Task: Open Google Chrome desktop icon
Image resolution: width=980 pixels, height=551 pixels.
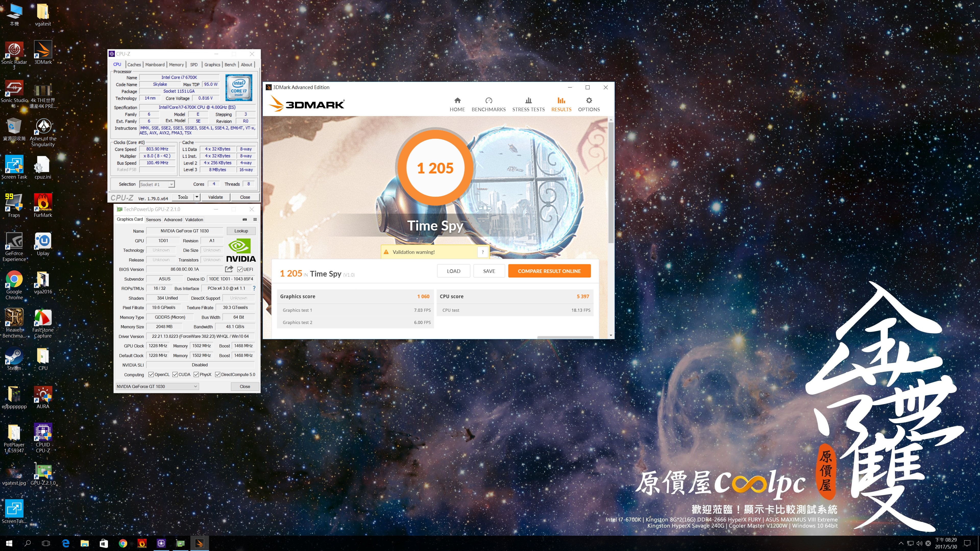Action: pyautogui.click(x=14, y=285)
